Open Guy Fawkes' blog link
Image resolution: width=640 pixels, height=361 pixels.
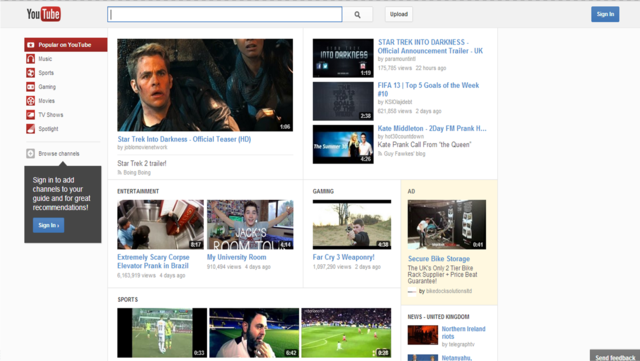tap(404, 154)
